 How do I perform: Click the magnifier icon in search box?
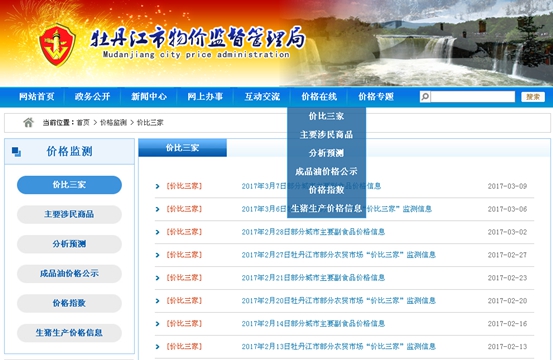tap(425, 96)
